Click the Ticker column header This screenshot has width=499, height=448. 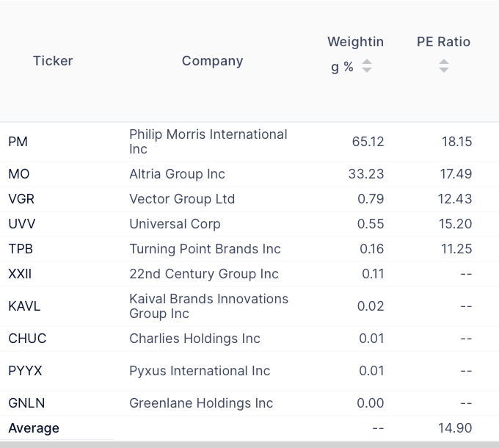pos(53,61)
